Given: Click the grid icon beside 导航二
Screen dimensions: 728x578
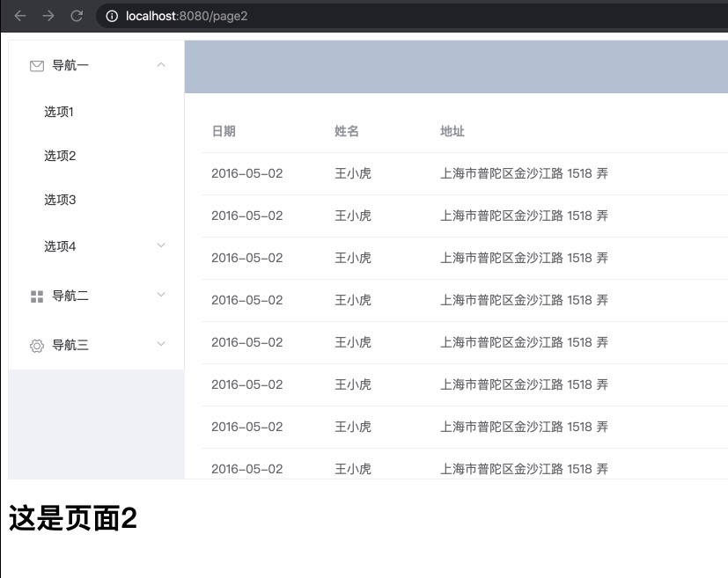Looking at the screenshot, I should (37, 296).
